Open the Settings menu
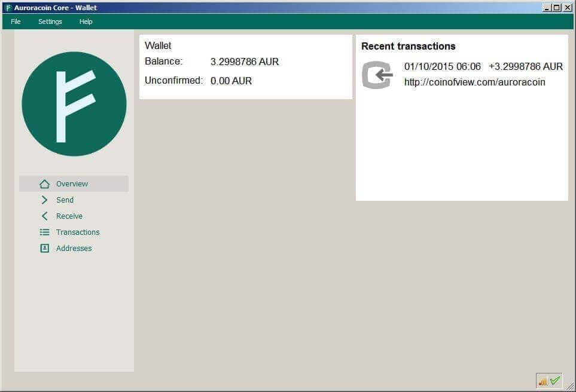 point(50,22)
